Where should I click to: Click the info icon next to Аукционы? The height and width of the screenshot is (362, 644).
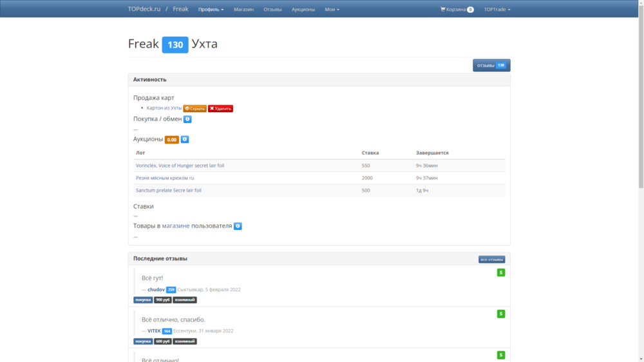185,139
